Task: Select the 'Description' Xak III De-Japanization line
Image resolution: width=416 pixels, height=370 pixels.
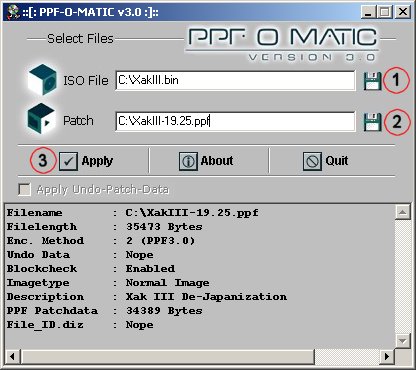Action: point(147,297)
